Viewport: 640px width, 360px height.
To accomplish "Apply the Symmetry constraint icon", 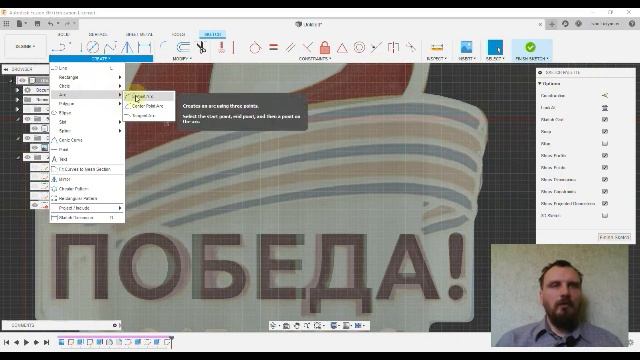I will point(393,47).
